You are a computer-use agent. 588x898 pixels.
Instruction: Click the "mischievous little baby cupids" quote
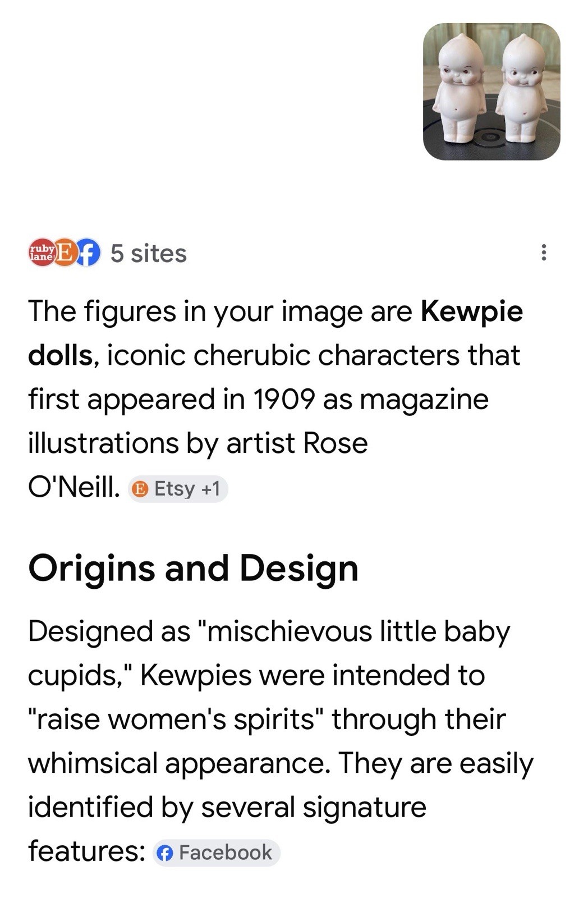(269, 653)
